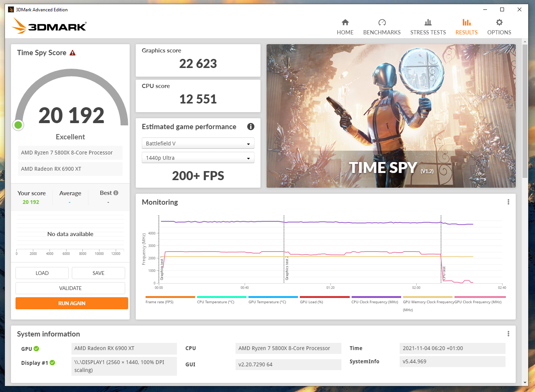Image resolution: width=535 pixels, height=392 pixels.
Task: Click the GUI version v2.20.7290 64
Action: click(288, 364)
